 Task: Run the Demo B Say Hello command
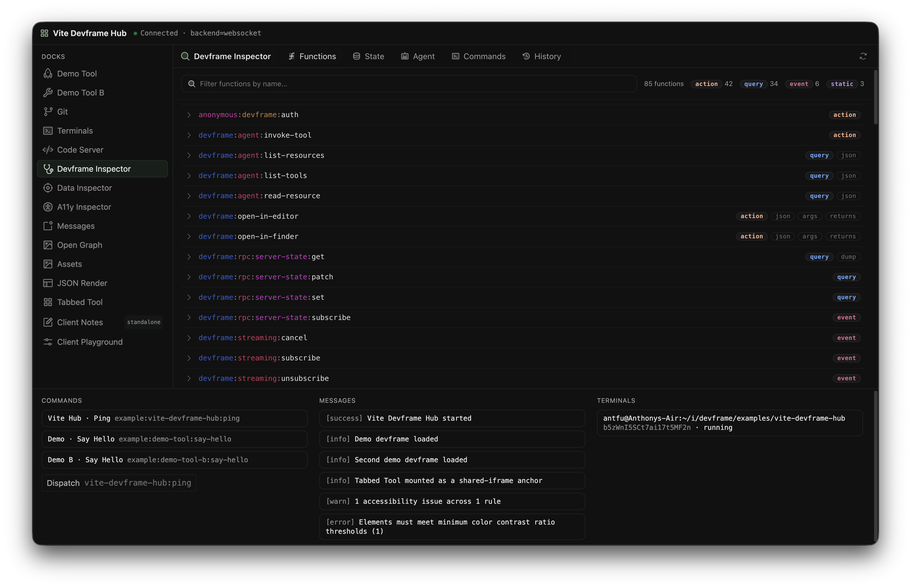[x=174, y=460]
